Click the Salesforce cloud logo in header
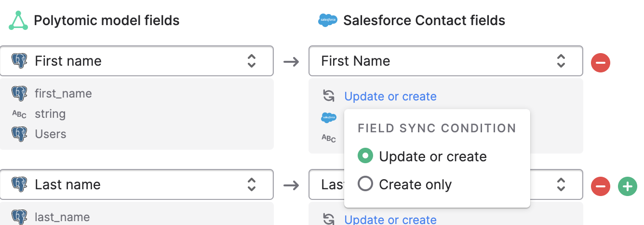Image resolution: width=644 pixels, height=225 pixels. click(x=328, y=20)
